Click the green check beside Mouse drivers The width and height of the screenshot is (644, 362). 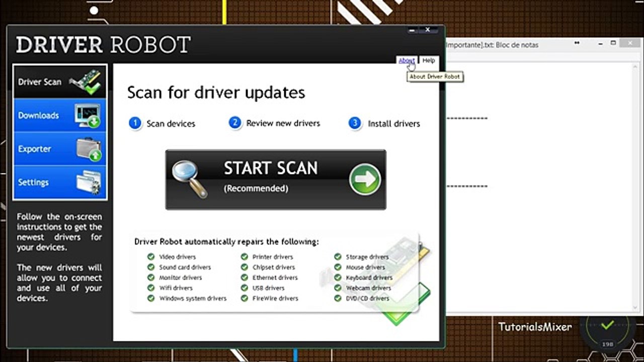338,267
